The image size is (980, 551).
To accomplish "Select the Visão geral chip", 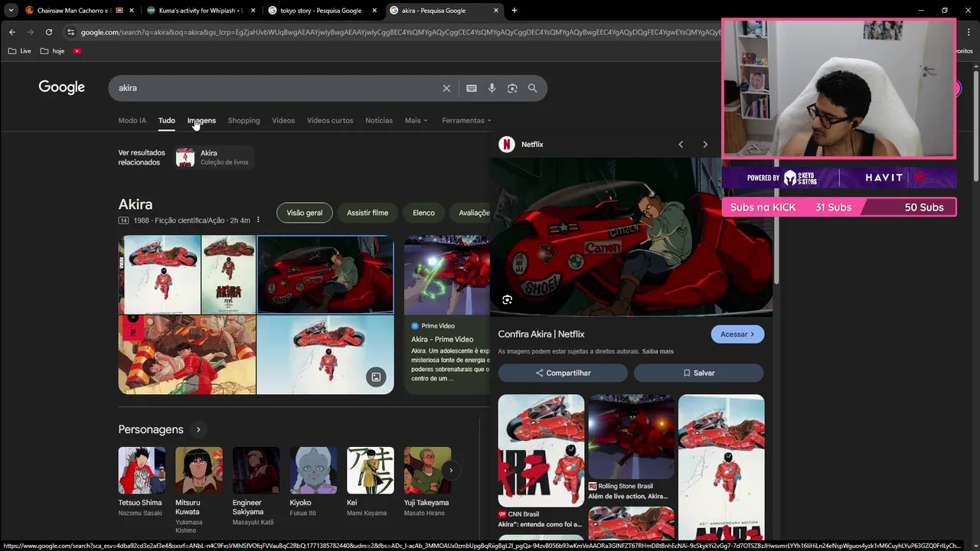I will click(305, 213).
